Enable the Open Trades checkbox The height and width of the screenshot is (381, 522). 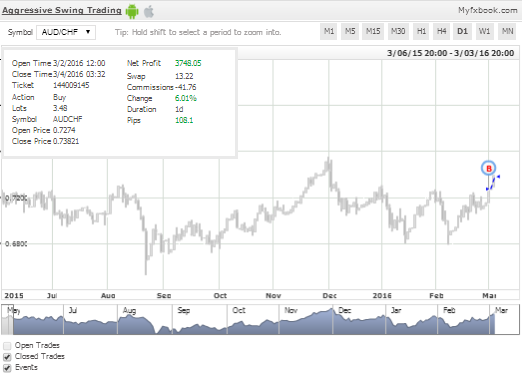point(7,346)
